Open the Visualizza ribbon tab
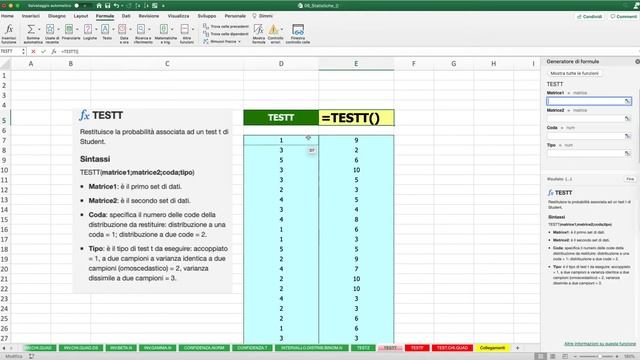Viewport: 640px width, 360px height. [178, 16]
